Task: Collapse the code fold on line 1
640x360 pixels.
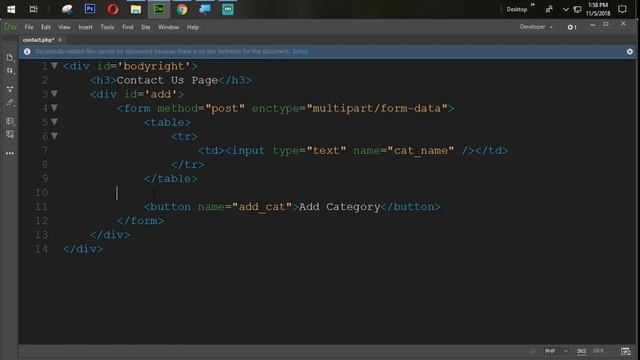Action: tap(54, 66)
